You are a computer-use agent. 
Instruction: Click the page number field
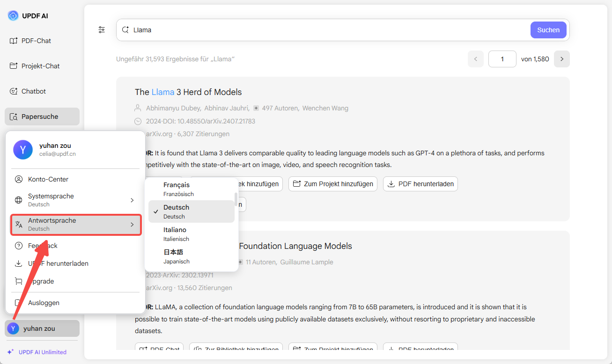click(x=502, y=59)
